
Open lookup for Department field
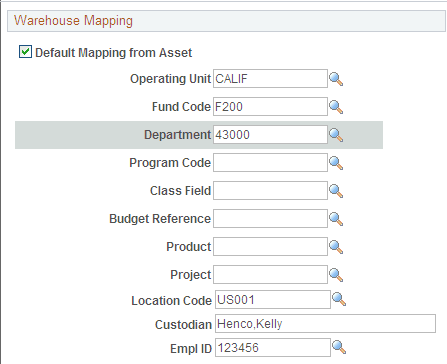click(336, 135)
